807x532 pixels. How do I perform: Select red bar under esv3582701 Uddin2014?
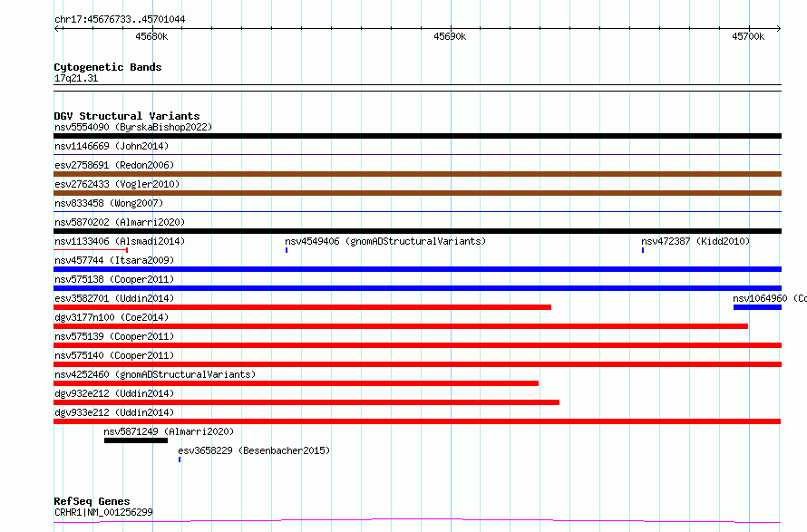click(302, 307)
